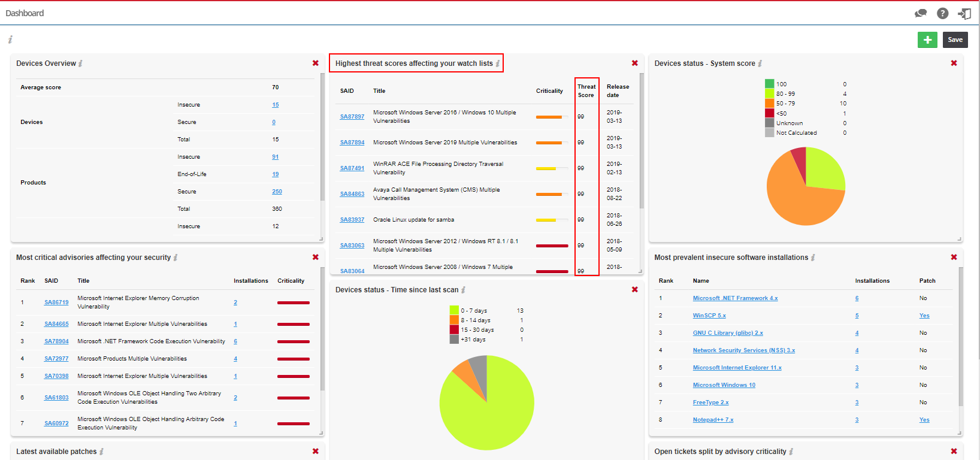Close the Devices Overview widget

[316, 63]
